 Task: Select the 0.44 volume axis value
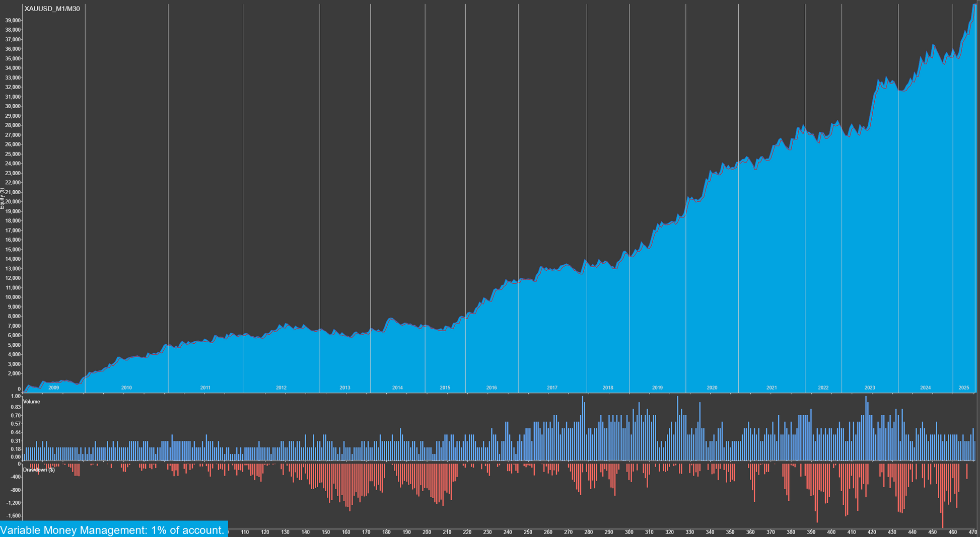point(16,432)
